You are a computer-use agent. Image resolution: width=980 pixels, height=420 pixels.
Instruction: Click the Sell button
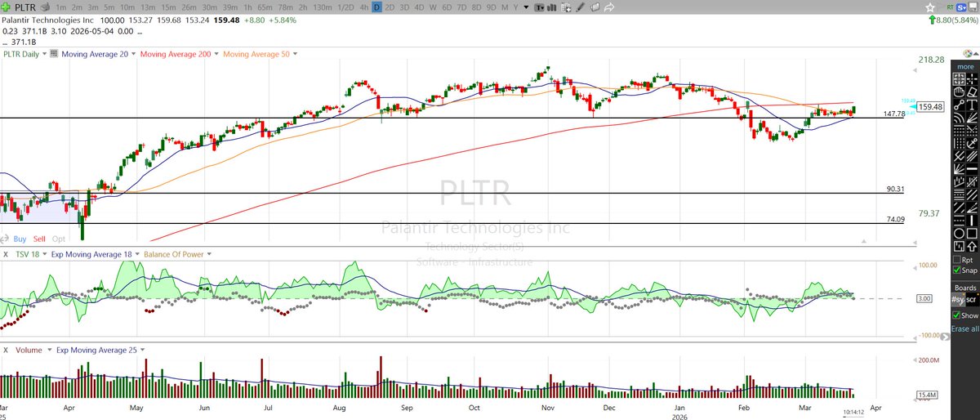40,239
